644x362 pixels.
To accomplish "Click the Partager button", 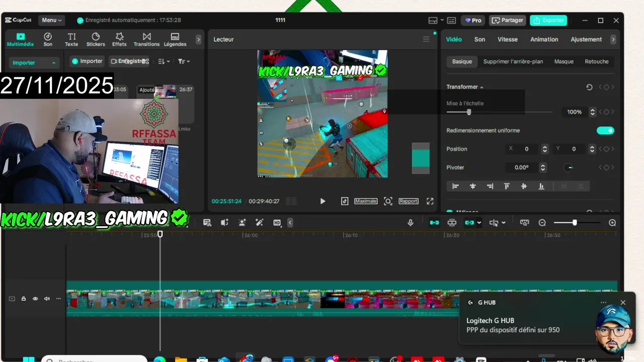I will (x=507, y=21).
